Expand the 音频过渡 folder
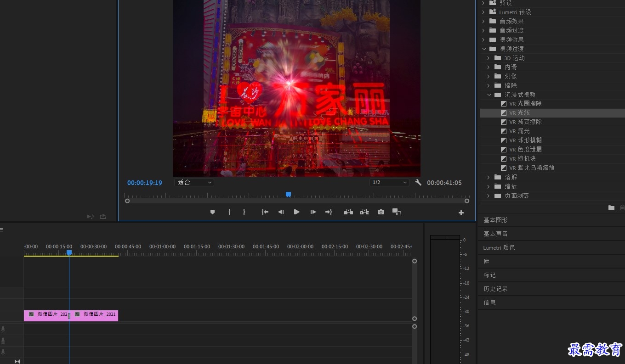The height and width of the screenshot is (364, 625). coord(483,30)
